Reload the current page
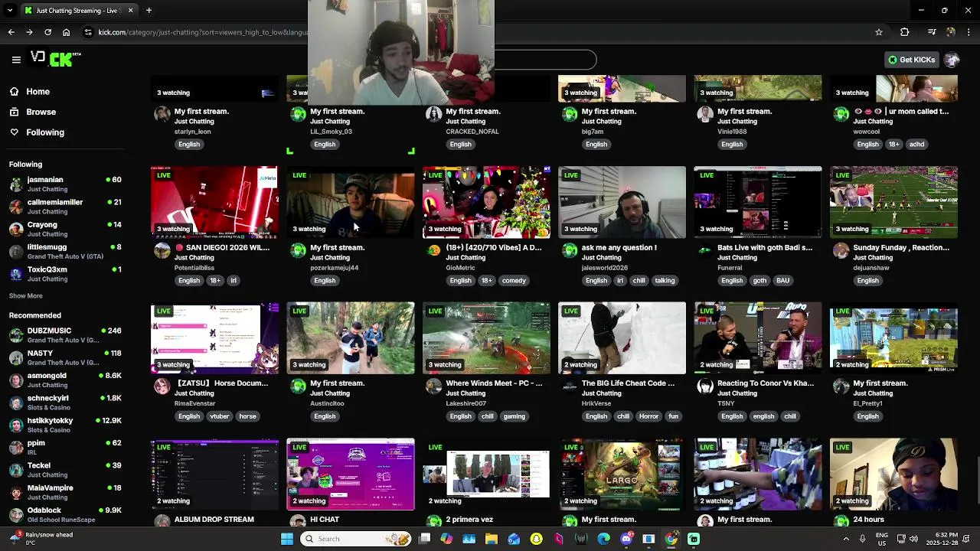The height and width of the screenshot is (551, 980). [x=47, y=32]
